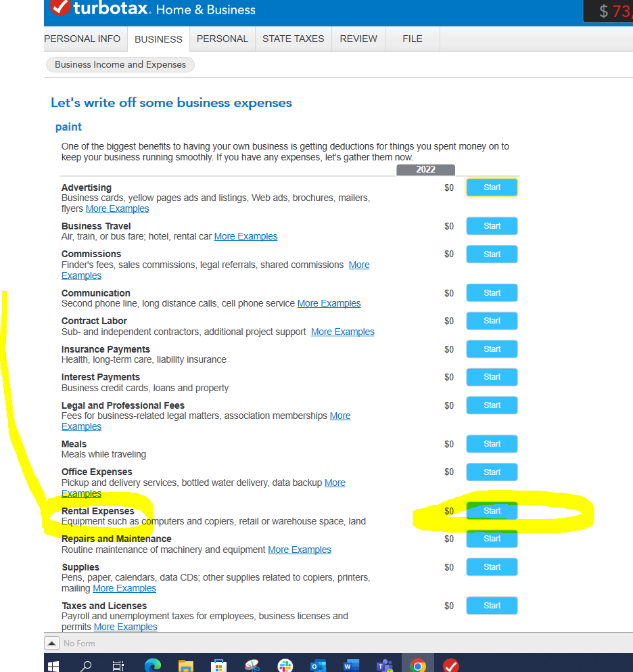This screenshot has width=633, height=672.
Task: Open Microsoft Teams from the taskbar
Action: (x=385, y=666)
